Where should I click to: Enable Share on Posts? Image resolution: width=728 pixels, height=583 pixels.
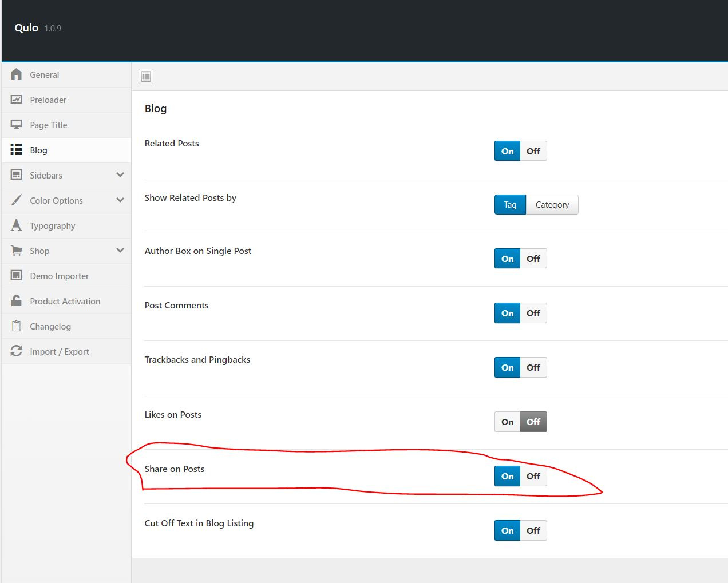tap(508, 476)
